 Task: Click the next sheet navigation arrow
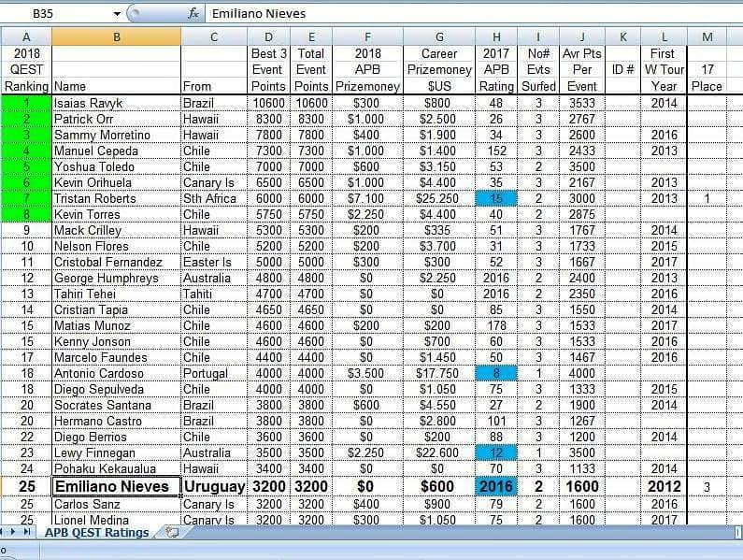[x=14, y=532]
